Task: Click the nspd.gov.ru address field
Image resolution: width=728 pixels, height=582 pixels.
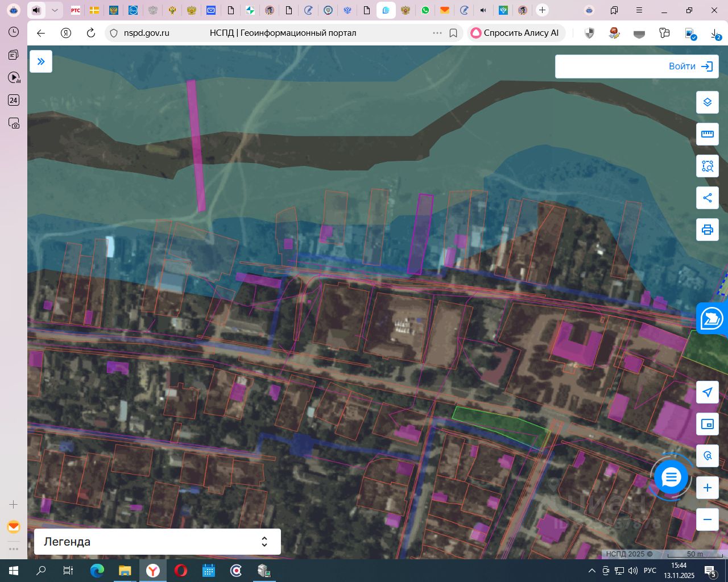Action: point(147,33)
